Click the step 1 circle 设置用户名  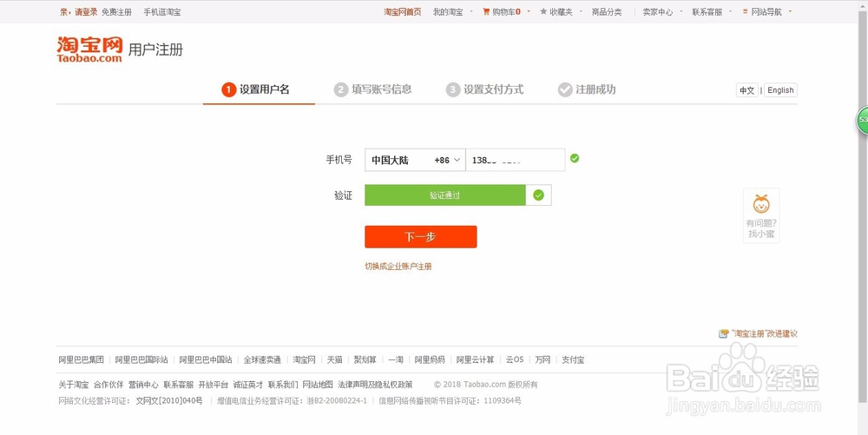pyautogui.click(x=228, y=89)
